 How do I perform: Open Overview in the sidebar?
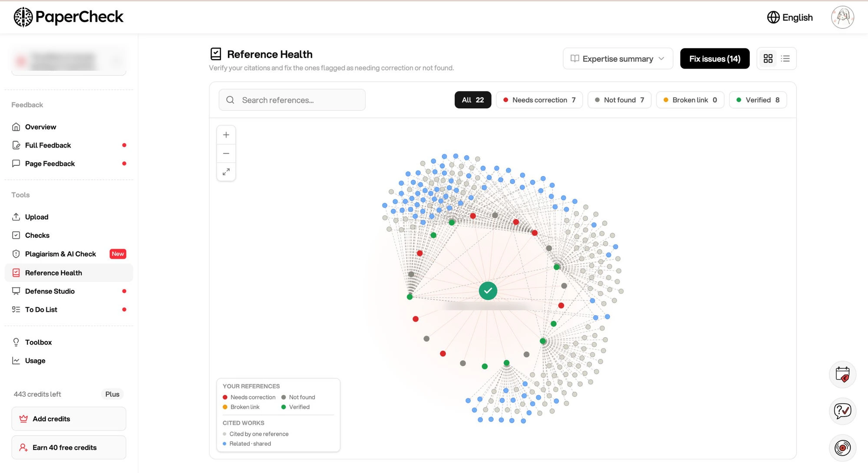[x=69, y=127]
